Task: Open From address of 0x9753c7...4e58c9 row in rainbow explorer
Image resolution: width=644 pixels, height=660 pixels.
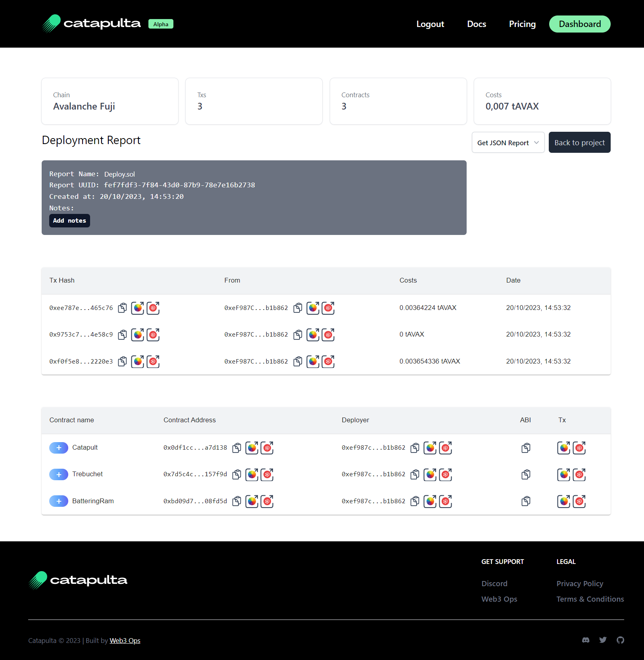Action: point(313,335)
